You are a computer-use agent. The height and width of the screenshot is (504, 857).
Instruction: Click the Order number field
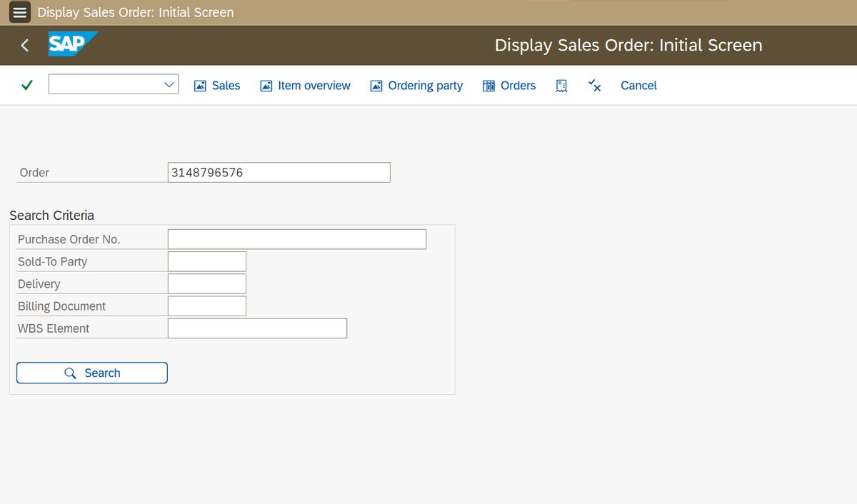click(x=279, y=172)
